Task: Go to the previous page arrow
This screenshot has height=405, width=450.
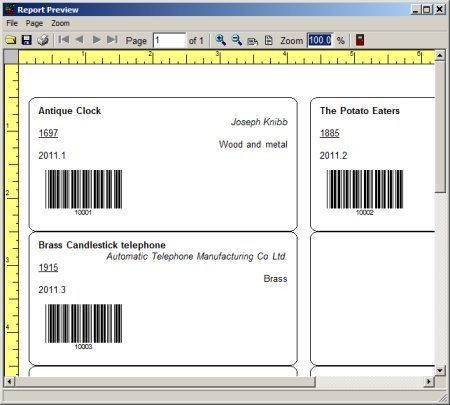Action: [x=79, y=40]
